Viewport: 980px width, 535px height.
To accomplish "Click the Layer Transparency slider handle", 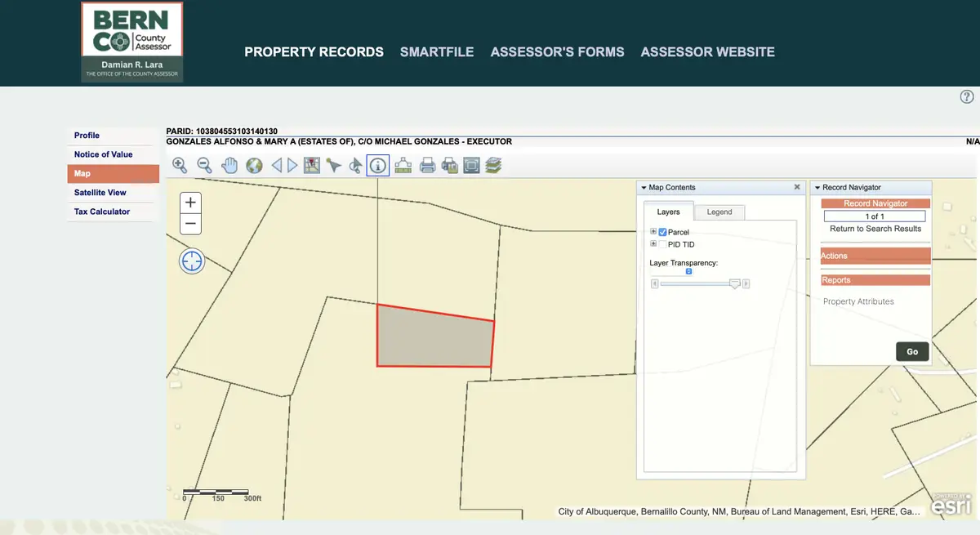I will (734, 283).
